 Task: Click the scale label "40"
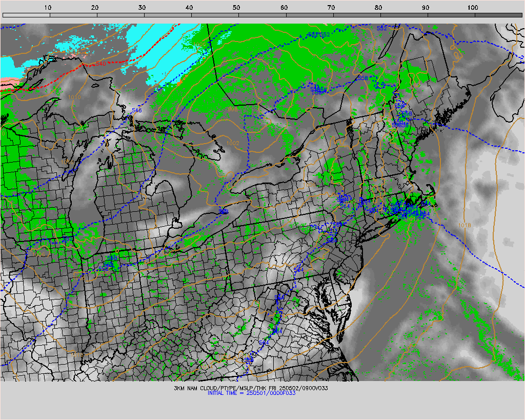[x=189, y=7]
